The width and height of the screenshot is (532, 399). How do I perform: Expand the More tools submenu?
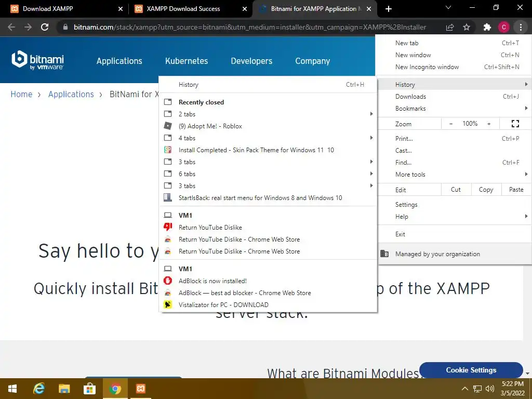455,175
